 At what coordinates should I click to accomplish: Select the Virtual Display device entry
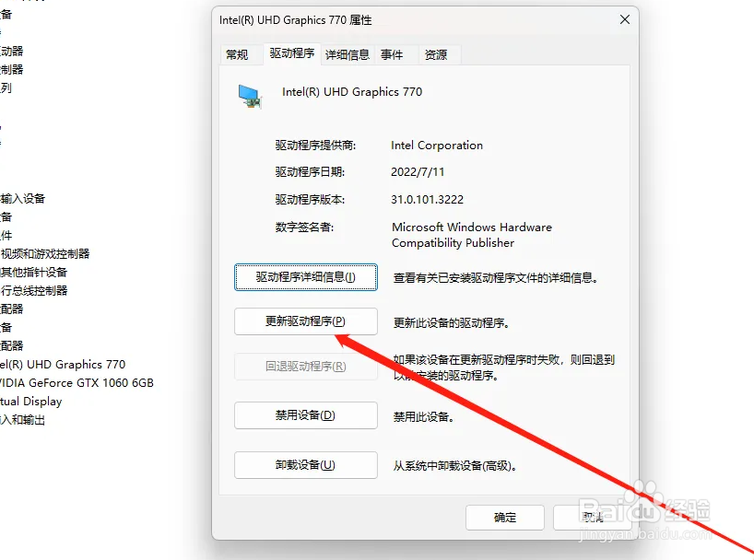[30, 402]
